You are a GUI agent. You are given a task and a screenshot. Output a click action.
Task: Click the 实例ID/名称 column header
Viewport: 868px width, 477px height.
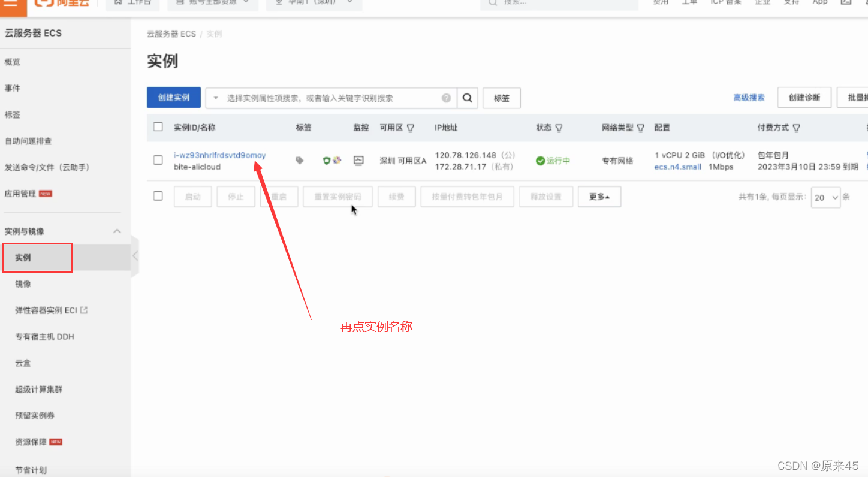pos(195,128)
